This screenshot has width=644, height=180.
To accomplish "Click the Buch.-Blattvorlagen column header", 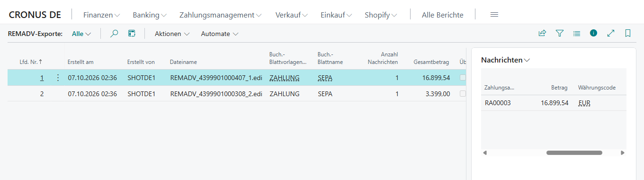I will 288,58.
